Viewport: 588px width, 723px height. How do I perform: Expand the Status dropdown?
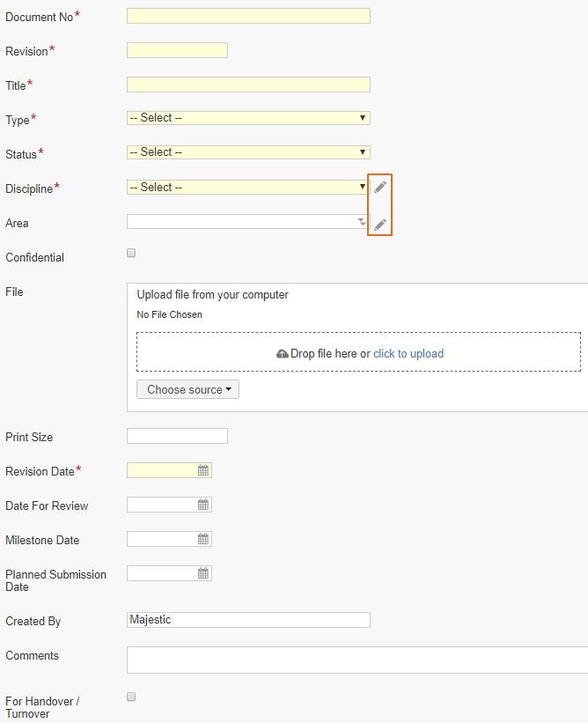point(248,152)
